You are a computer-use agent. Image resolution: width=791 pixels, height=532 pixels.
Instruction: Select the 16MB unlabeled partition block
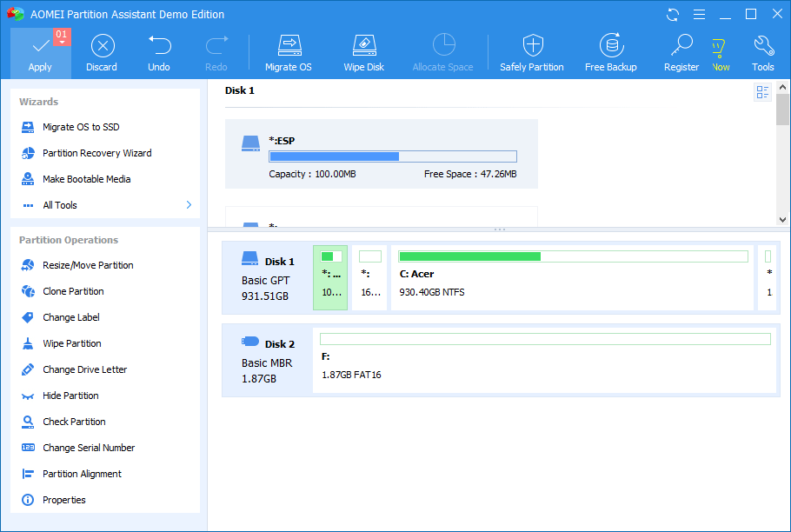(x=369, y=277)
